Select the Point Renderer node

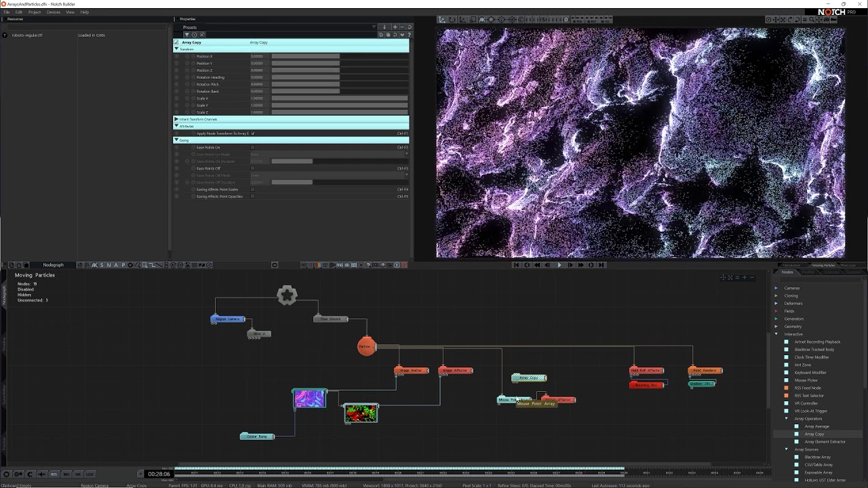(x=705, y=370)
